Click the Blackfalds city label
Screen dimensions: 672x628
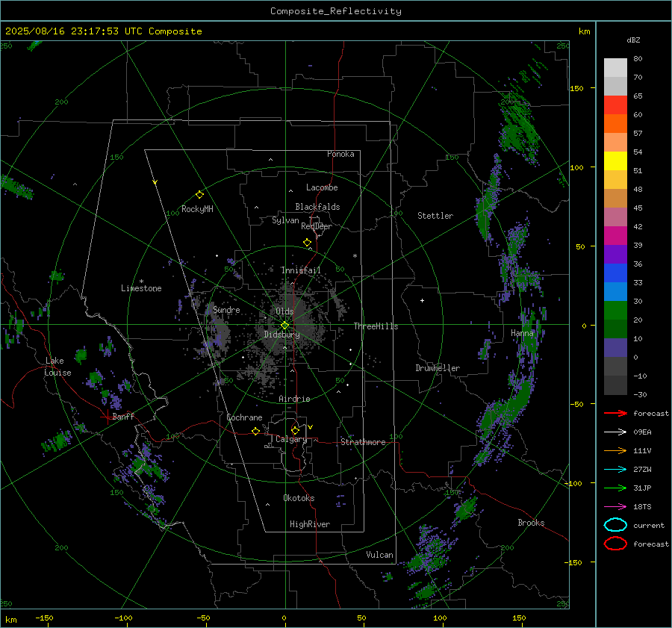click(317, 207)
